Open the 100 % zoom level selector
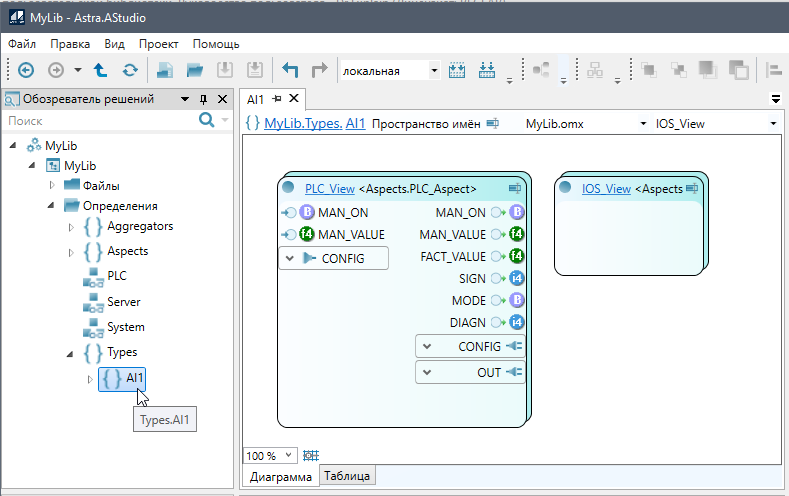This screenshot has height=496, width=789. [x=288, y=455]
